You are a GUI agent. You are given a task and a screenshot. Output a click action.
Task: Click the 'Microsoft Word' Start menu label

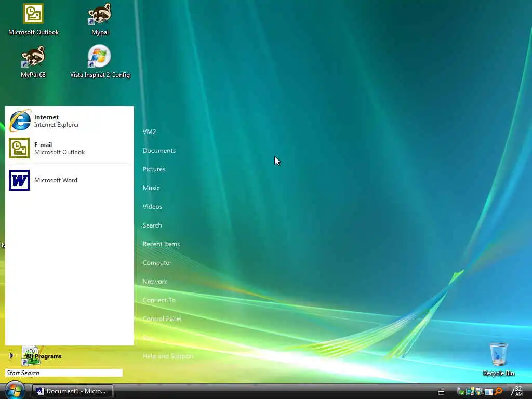[x=56, y=180]
